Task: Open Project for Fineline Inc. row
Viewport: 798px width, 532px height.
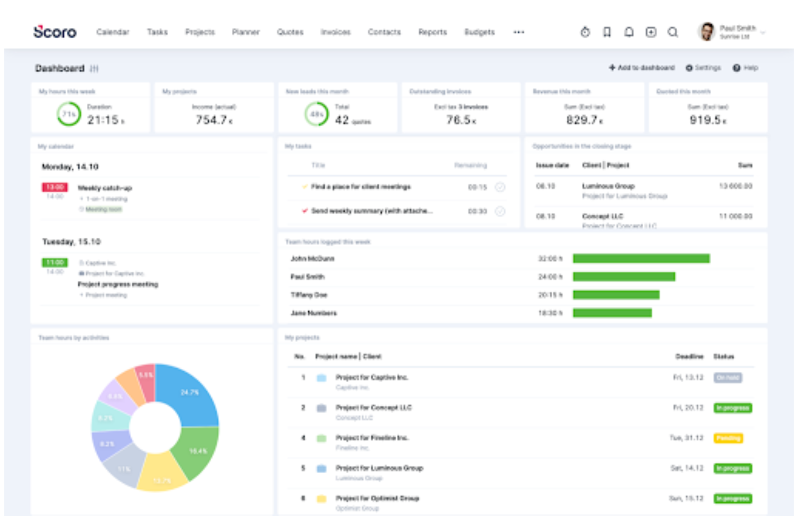Action: (x=372, y=438)
